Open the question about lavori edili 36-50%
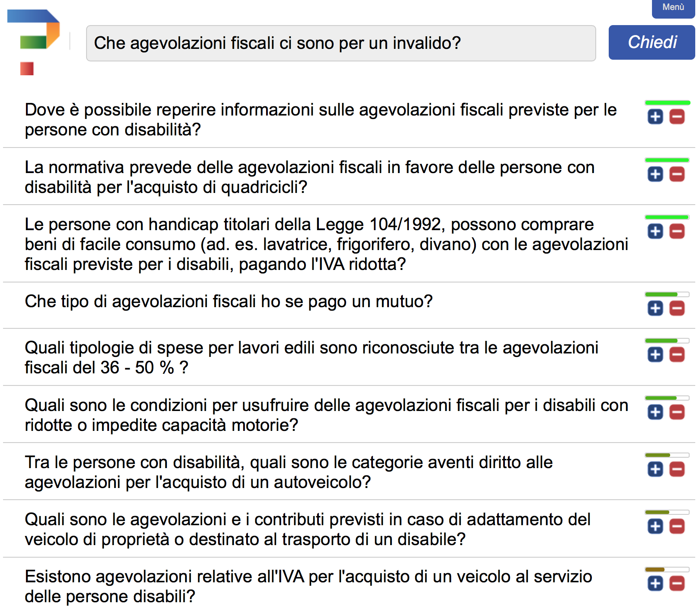The width and height of the screenshot is (700, 610). point(311,357)
